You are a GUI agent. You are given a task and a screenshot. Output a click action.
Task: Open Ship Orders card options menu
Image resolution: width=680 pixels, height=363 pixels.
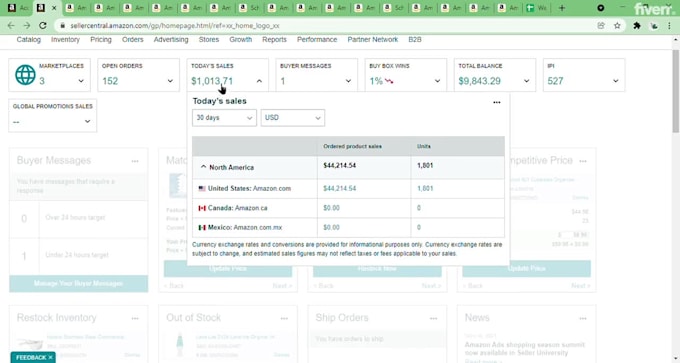pyautogui.click(x=433, y=318)
